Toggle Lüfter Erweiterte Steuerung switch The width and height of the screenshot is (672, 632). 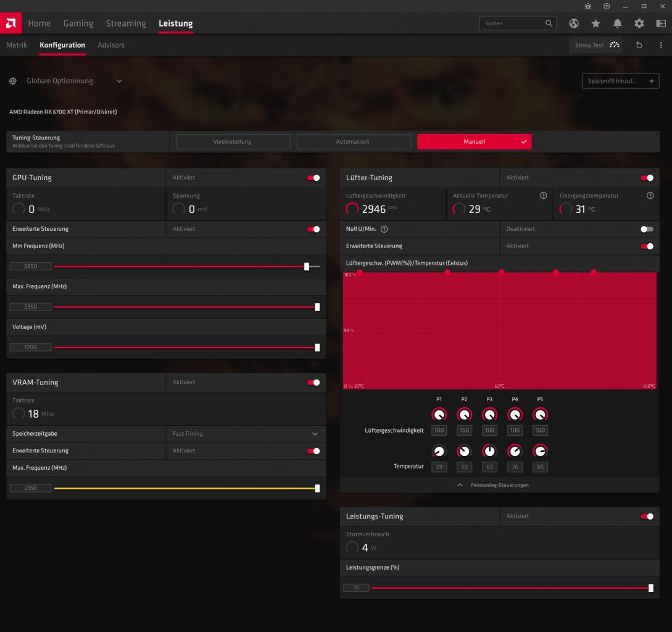pos(647,246)
